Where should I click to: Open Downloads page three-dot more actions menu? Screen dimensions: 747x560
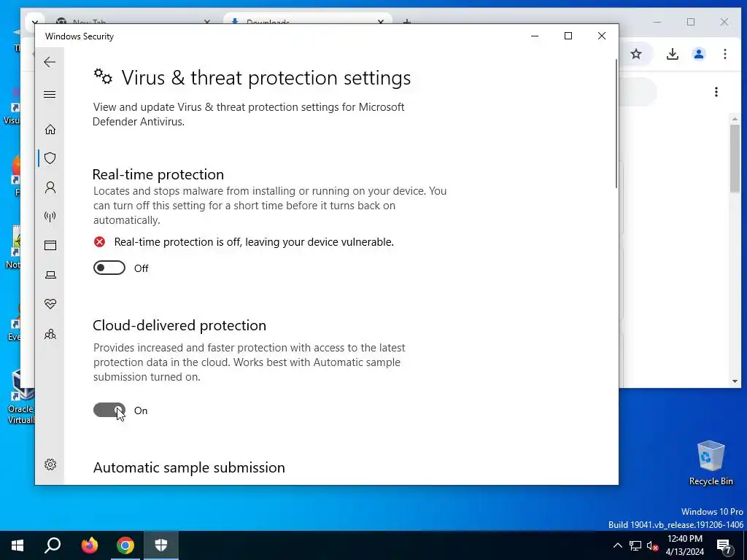point(716,92)
